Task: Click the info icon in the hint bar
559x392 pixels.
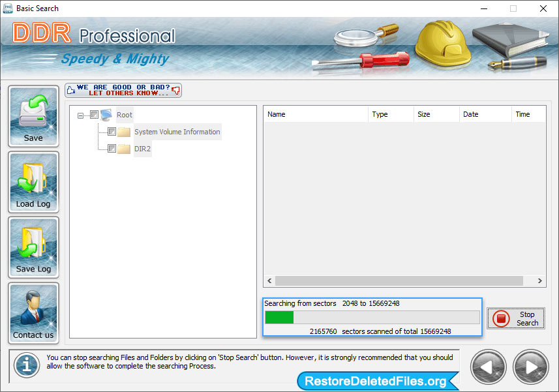Action: (27, 365)
